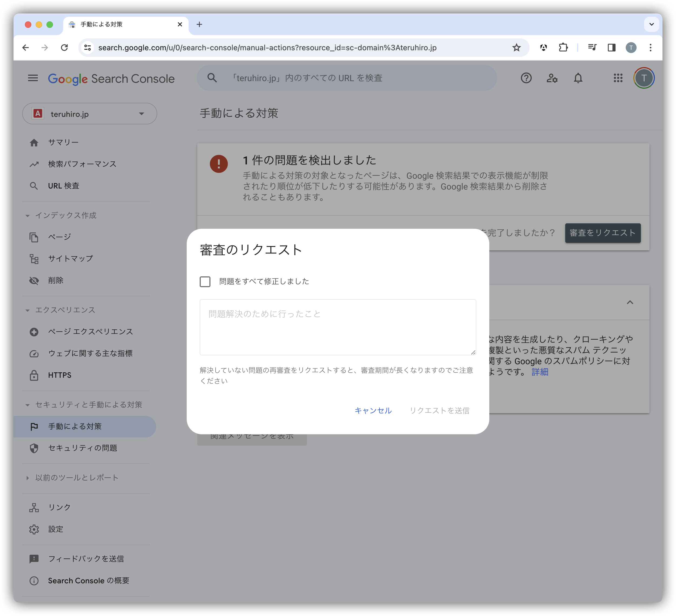Click the 審査をリクエスト button
Screen dimensions: 676x616
602,233
